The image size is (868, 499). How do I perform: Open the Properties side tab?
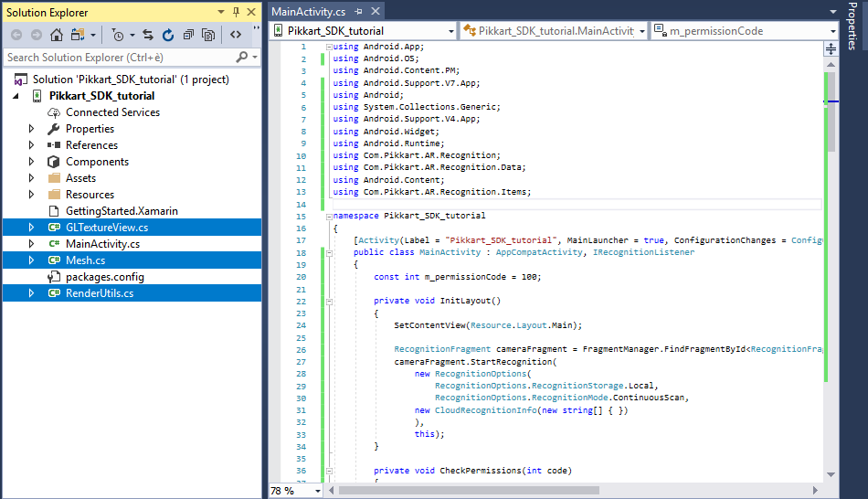(x=853, y=27)
